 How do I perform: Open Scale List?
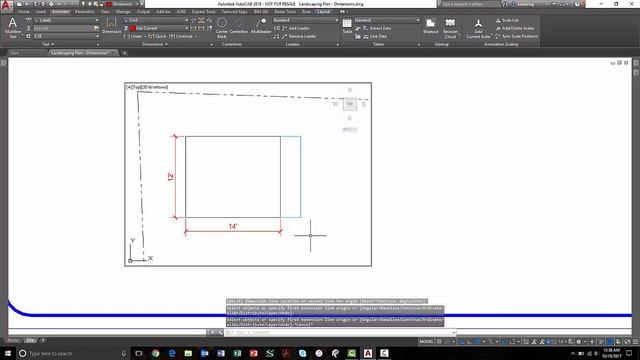pyautogui.click(x=507, y=20)
